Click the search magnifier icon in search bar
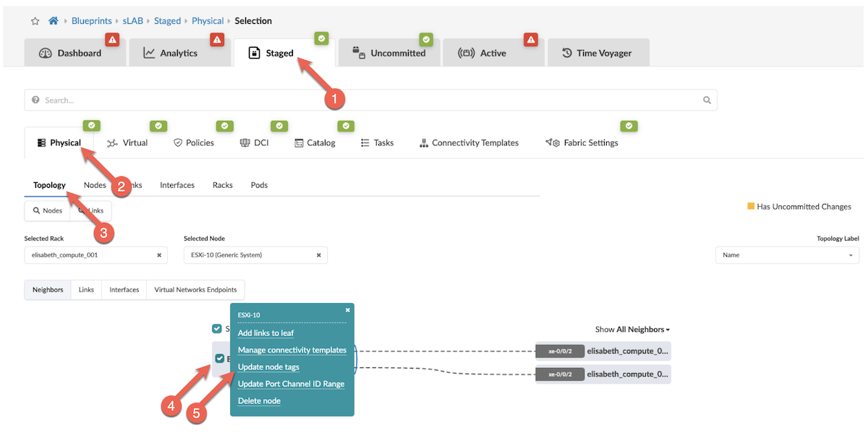This screenshot has width=868, height=433. click(707, 100)
